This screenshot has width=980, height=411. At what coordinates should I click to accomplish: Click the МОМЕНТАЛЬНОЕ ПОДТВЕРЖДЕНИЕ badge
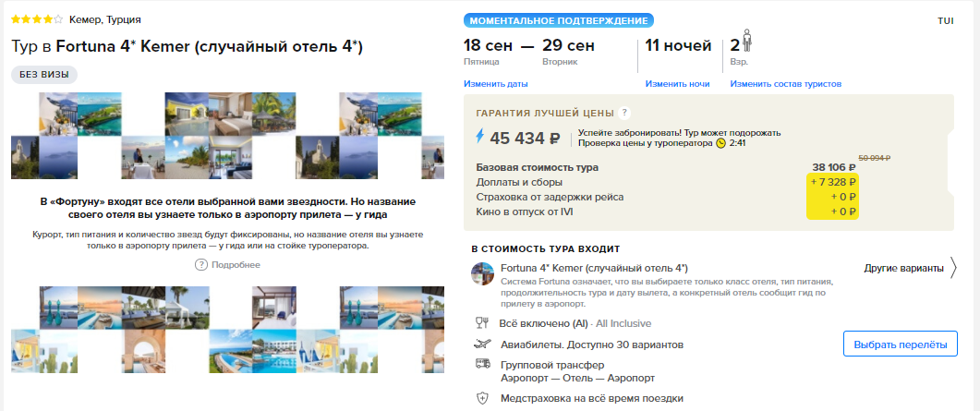[559, 20]
